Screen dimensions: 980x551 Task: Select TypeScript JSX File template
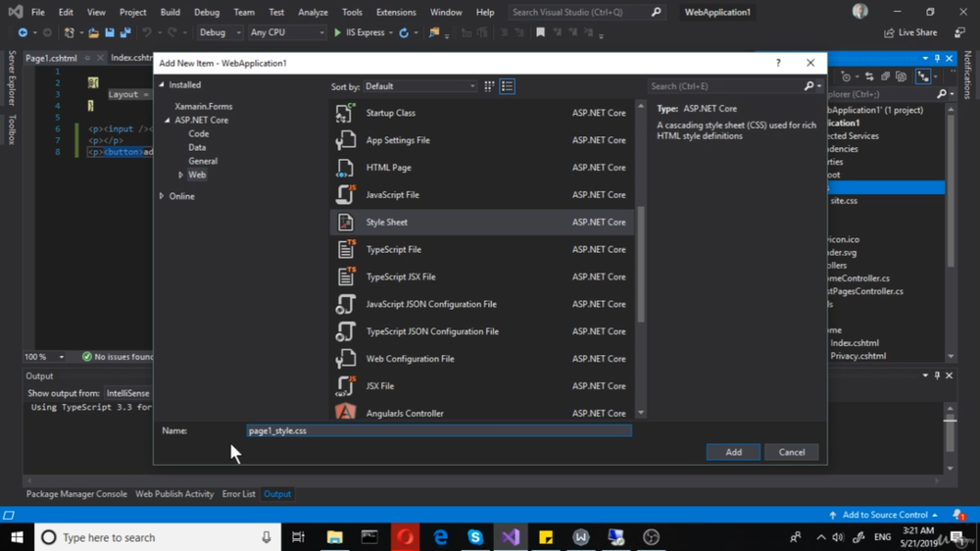tap(481, 276)
